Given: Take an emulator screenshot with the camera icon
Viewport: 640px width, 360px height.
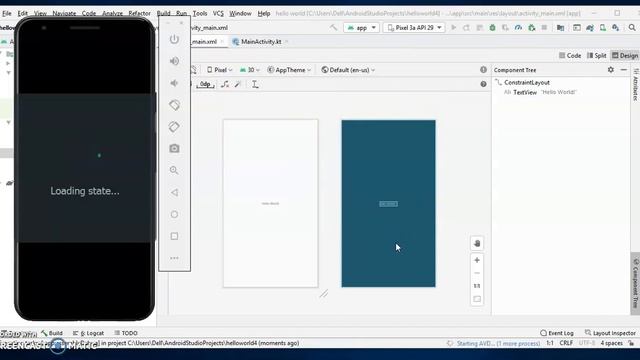Looking at the screenshot, I should 174,149.
